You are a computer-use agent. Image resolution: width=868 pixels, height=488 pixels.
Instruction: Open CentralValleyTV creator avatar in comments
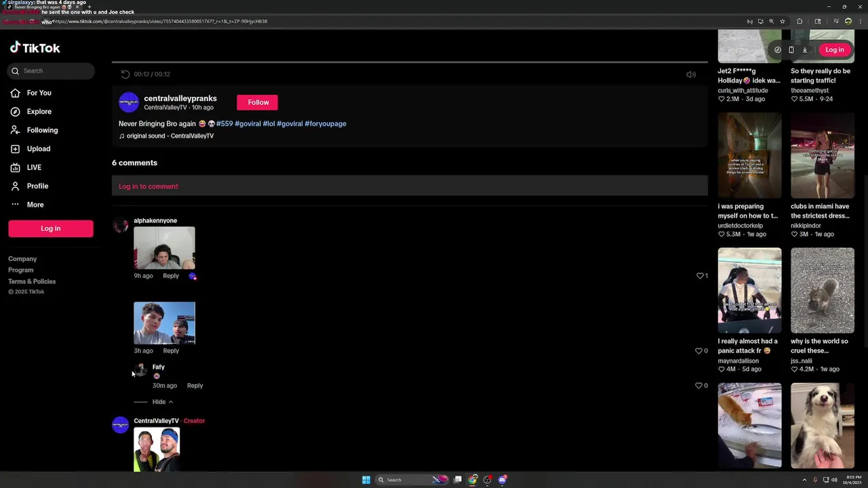tap(121, 425)
